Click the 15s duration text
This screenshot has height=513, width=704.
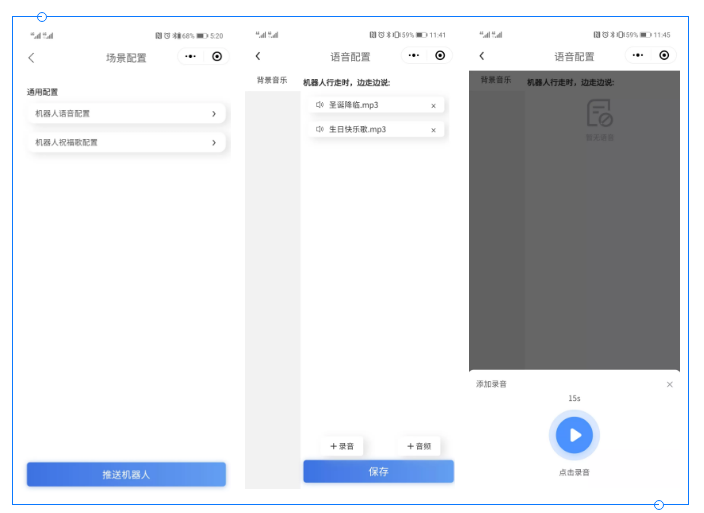pyautogui.click(x=574, y=399)
